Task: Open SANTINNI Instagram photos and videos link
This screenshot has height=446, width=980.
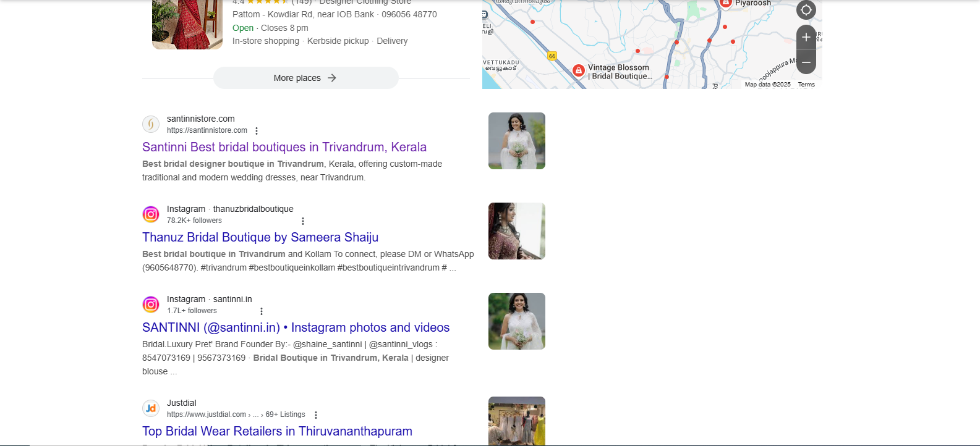Action: pyautogui.click(x=296, y=327)
